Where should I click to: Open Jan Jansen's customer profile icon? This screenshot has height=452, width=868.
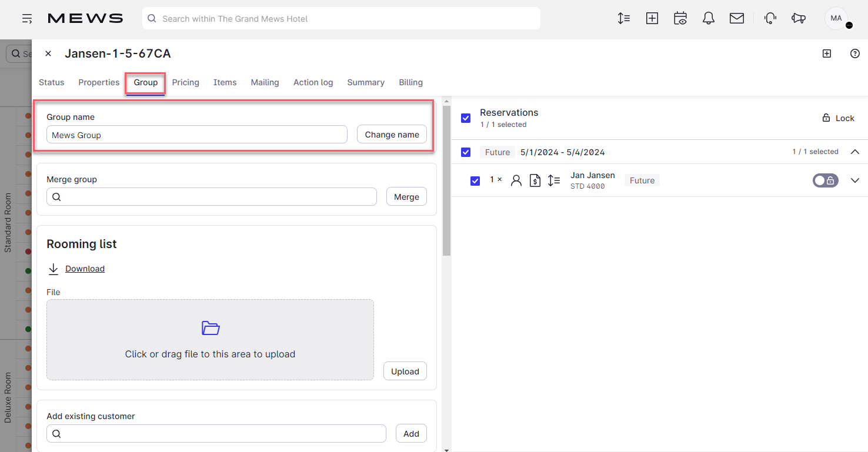(516, 180)
